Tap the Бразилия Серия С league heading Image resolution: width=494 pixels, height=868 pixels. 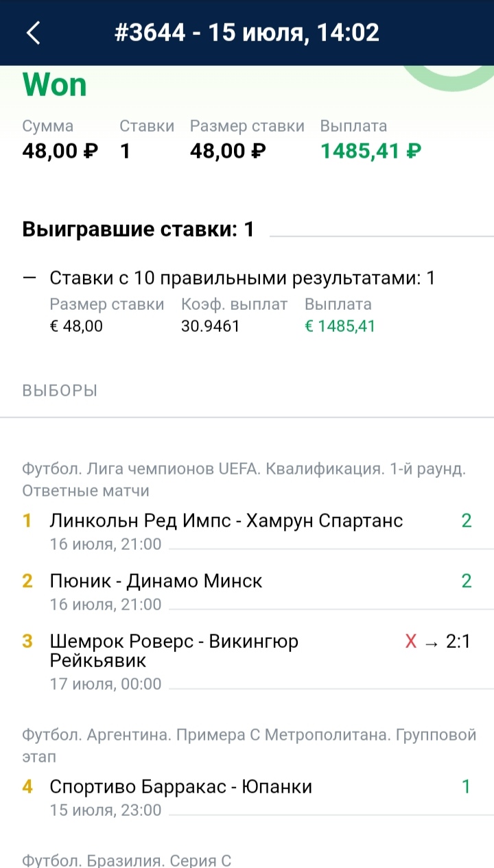[x=127, y=861]
